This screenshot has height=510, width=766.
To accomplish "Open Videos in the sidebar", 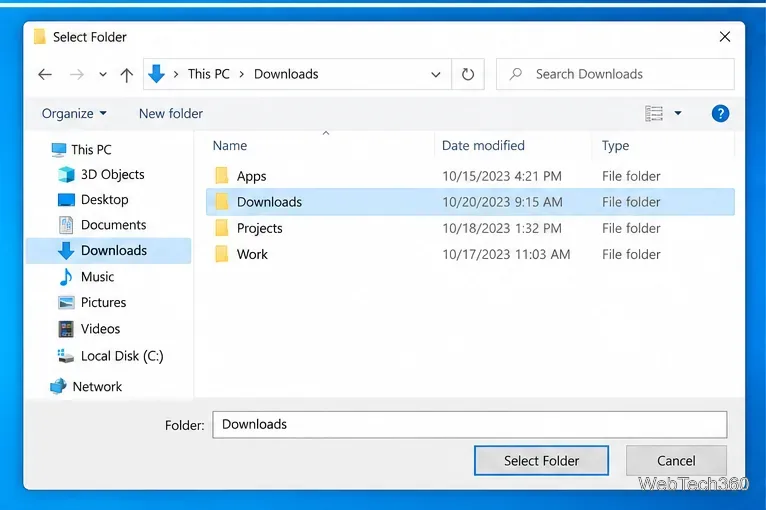I will coord(101,329).
